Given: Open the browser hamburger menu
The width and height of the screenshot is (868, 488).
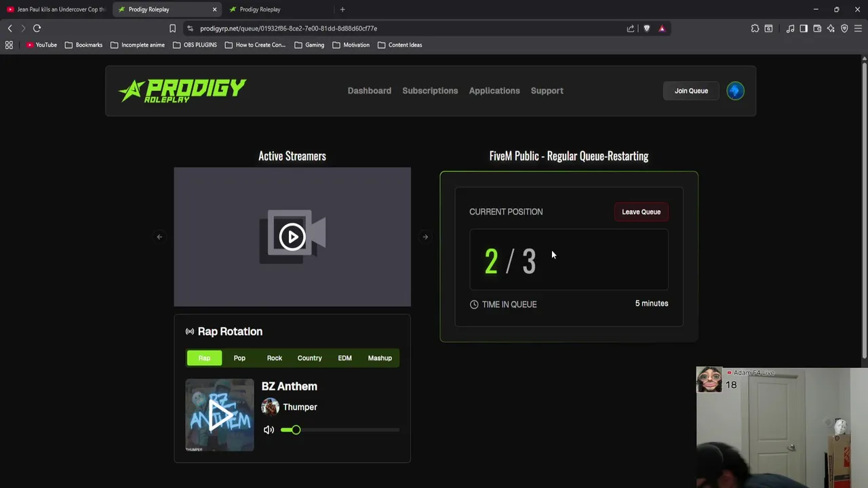Looking at the screenshot, I should (x=858, y=28).
